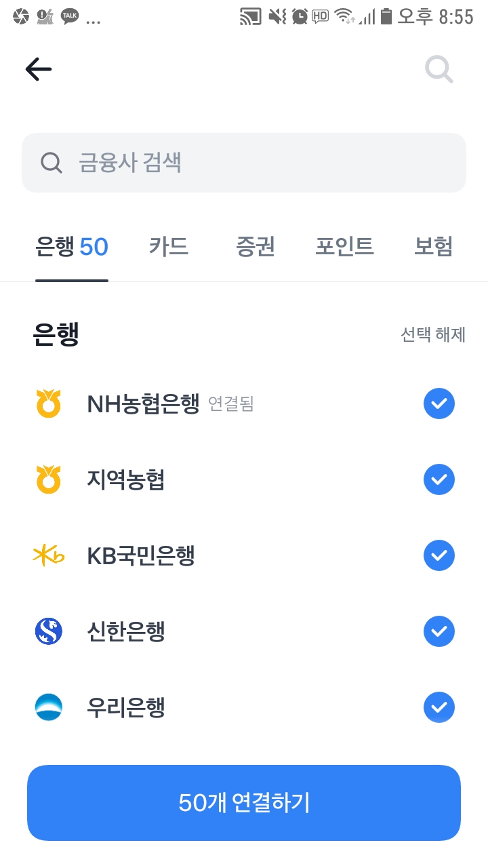This screenshot has height=868, width=488.
Task: Go to the 보험 tab
Action: 433,247
